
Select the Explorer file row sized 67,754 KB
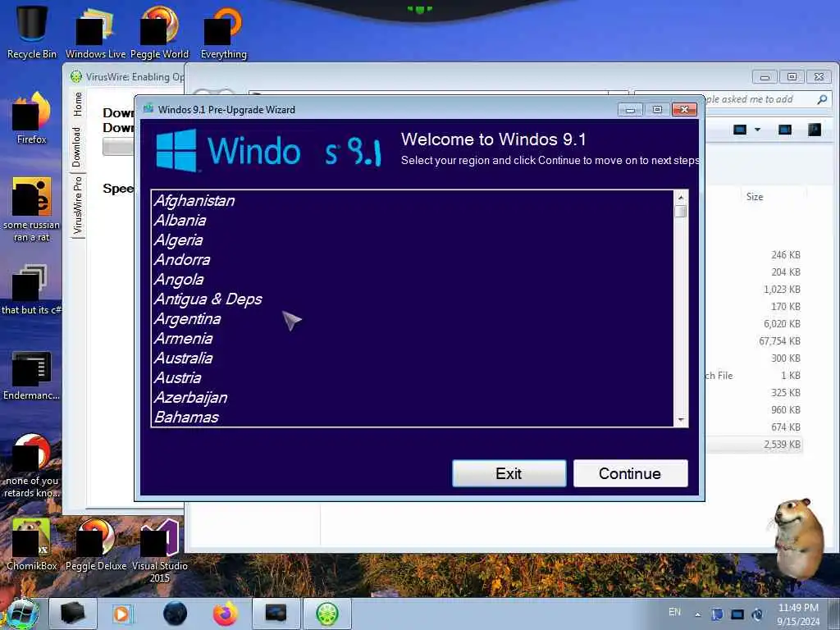pos(755,340)
